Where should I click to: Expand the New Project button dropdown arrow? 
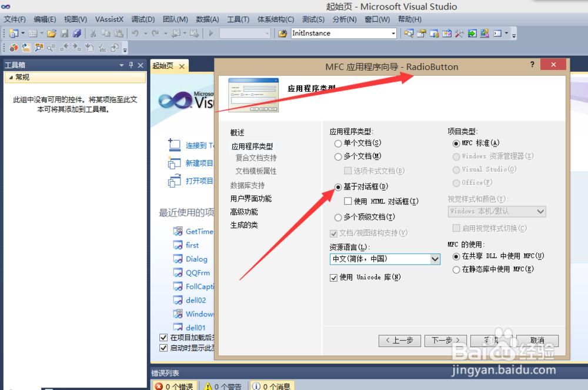pos(23,34)
